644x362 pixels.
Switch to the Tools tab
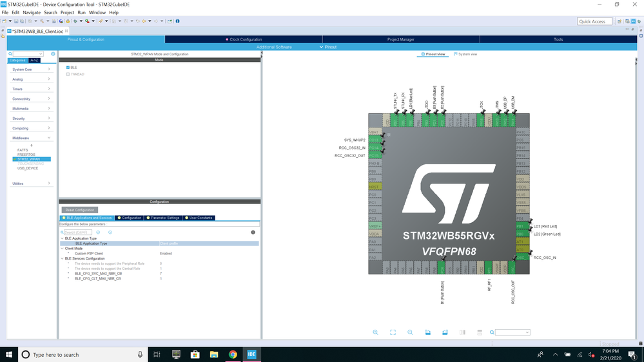click(558, 39)
